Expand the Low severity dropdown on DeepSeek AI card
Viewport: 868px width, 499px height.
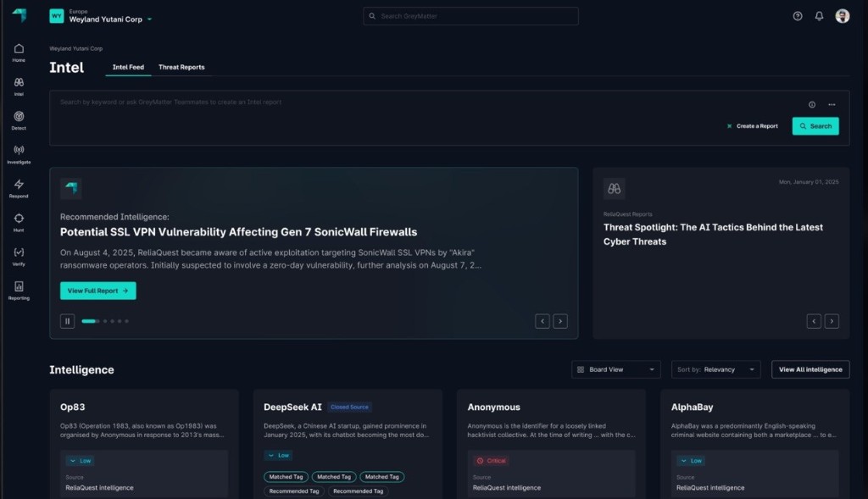[278, 455]
